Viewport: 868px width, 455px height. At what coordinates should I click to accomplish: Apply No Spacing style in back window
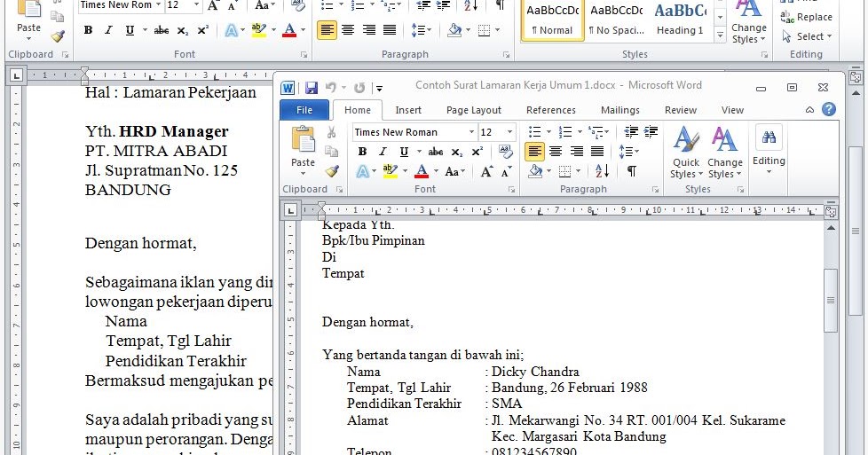click(616, 20)
